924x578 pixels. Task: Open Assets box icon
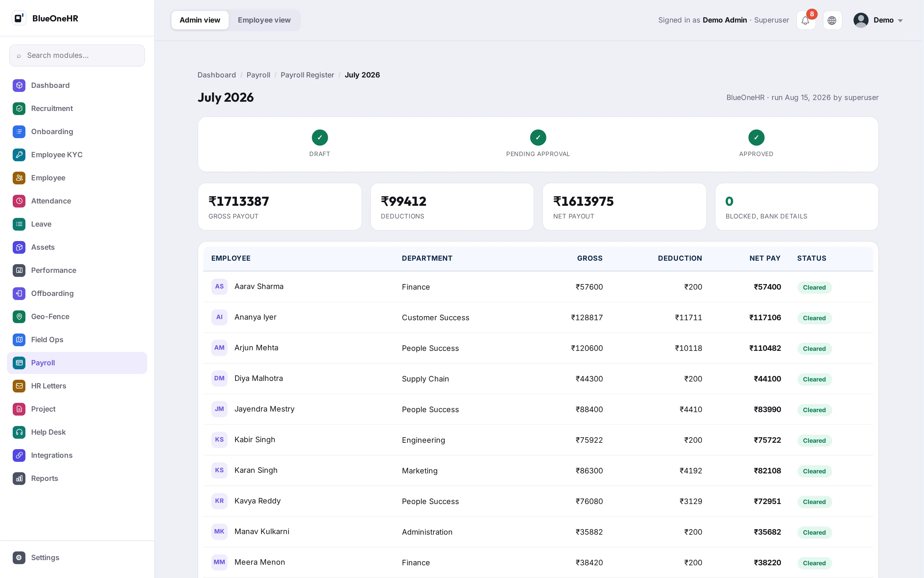pos(19,247)
